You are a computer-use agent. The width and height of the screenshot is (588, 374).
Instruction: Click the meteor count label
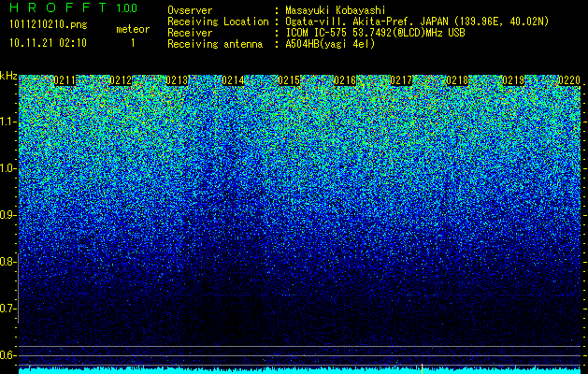click(x=133, y=29)
